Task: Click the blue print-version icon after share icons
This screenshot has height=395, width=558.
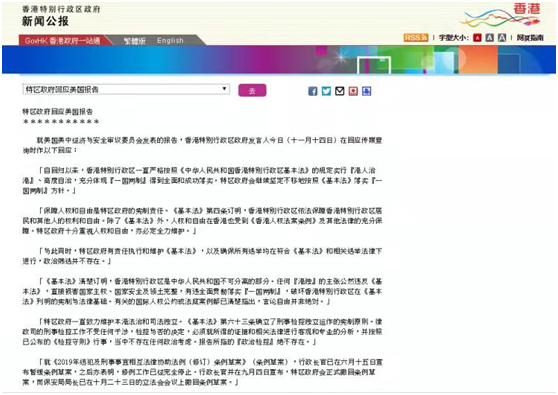Action: 367,91
